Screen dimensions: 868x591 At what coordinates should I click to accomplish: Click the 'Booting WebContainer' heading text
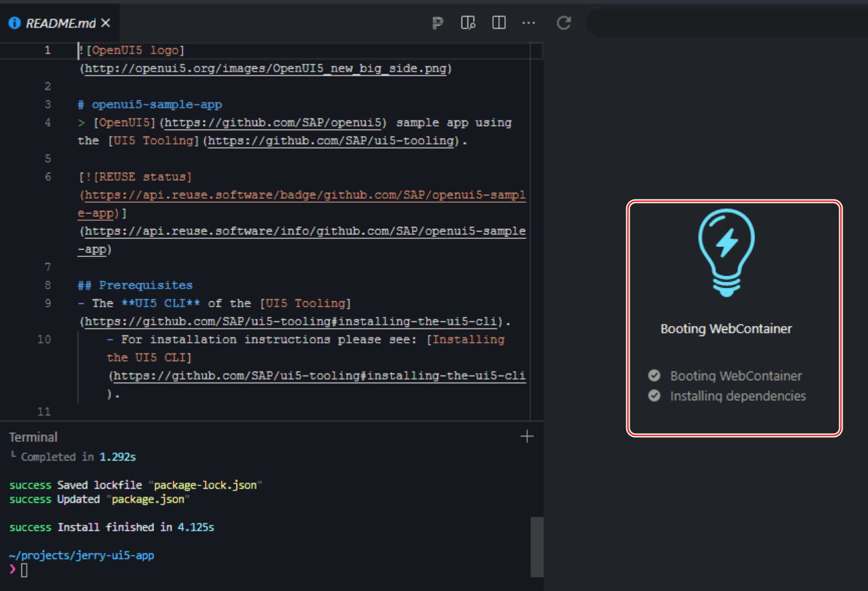click(x=726, y=329)
